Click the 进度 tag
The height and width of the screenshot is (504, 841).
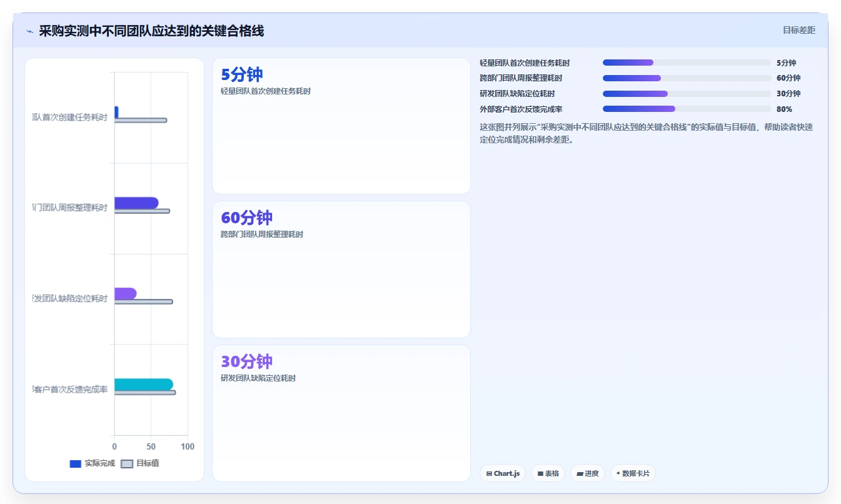(588, 473)
